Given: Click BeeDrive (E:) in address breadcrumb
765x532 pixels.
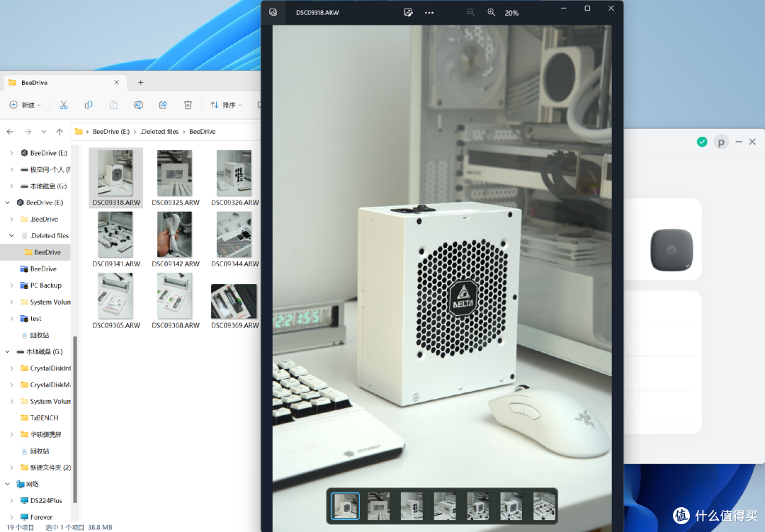Looking at the screenshot, I should (111, 132).
